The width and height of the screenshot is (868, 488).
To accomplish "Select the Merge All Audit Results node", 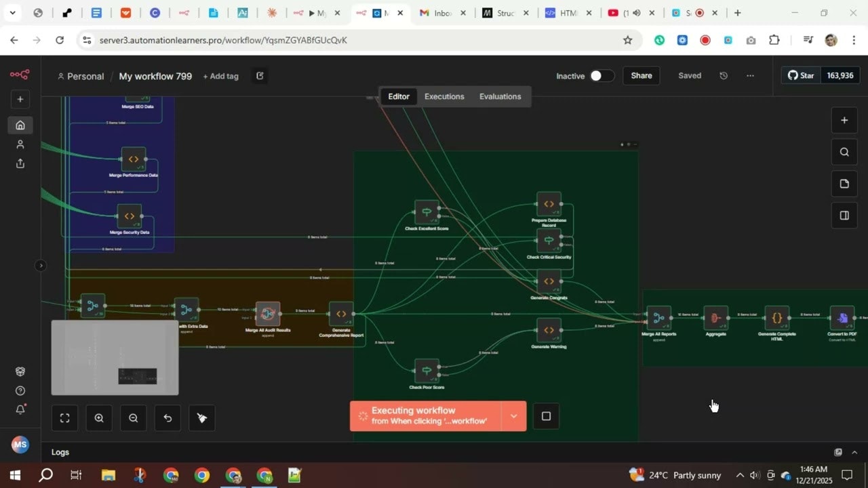I will coord(268,314).
